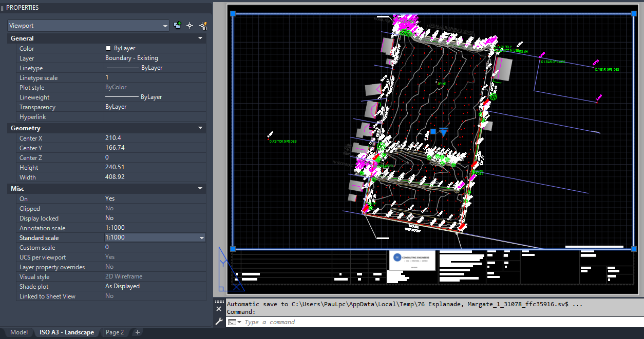Click the Transparency ByLayer value
This screenshot has height=339, width=644.
(x=155, y=107)
